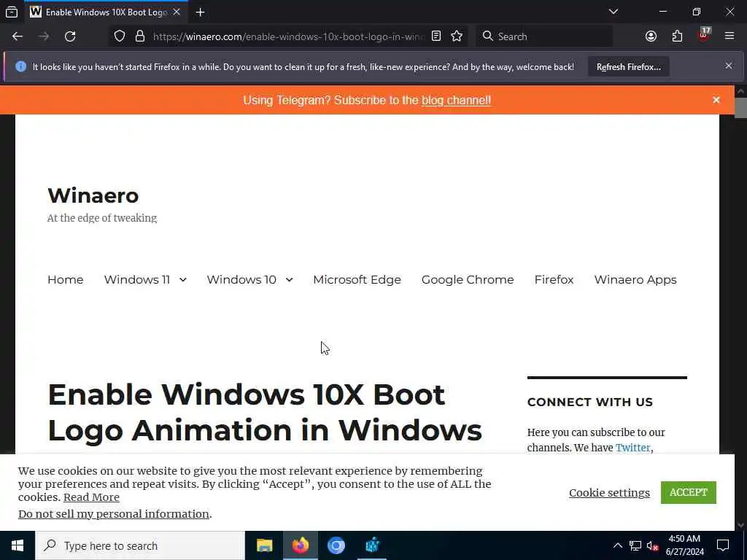Image resolution: width=747 pixels, height=560 pixels.
Task: Click the scrollbar down arrow
Action: click(x=740, y=525)
